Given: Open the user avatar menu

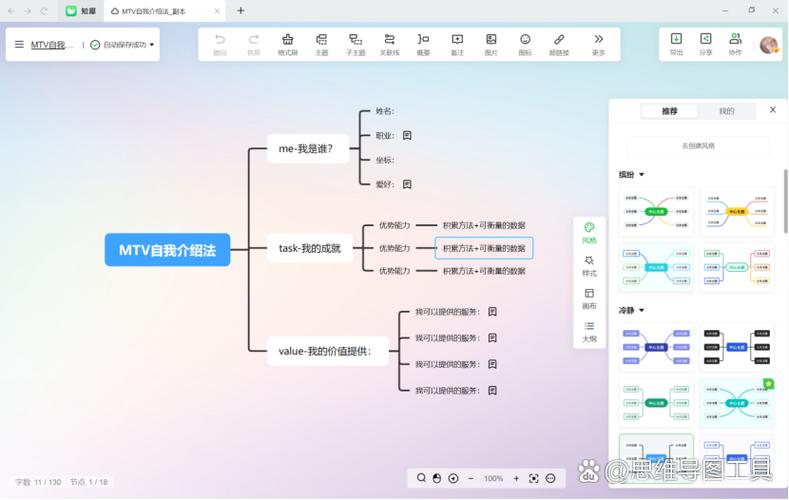Looking at the screenshot, I should (x=769, y=45).
